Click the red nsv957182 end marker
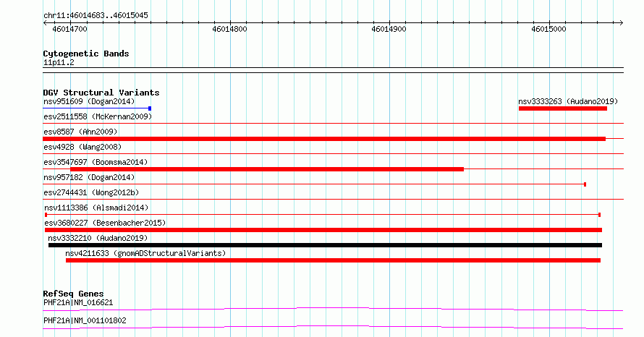644x337 pixels. [x=585, y=184]
